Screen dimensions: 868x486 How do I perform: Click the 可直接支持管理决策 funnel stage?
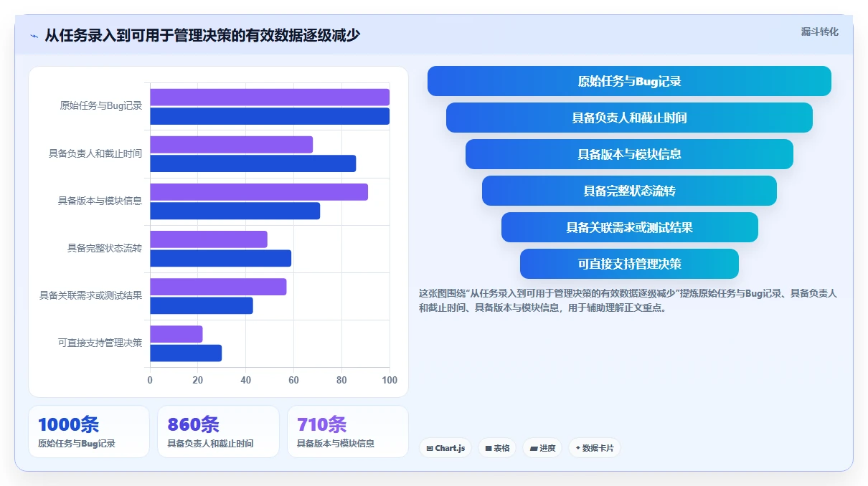pos(629,264)
